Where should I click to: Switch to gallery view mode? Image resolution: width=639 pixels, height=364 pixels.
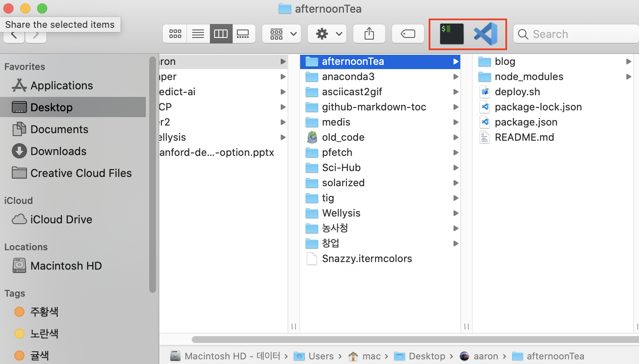click(x=243, y=34)
